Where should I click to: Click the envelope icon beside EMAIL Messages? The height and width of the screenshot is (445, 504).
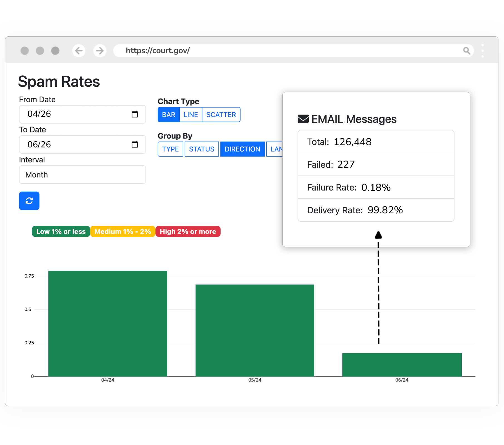coord(303,119)
